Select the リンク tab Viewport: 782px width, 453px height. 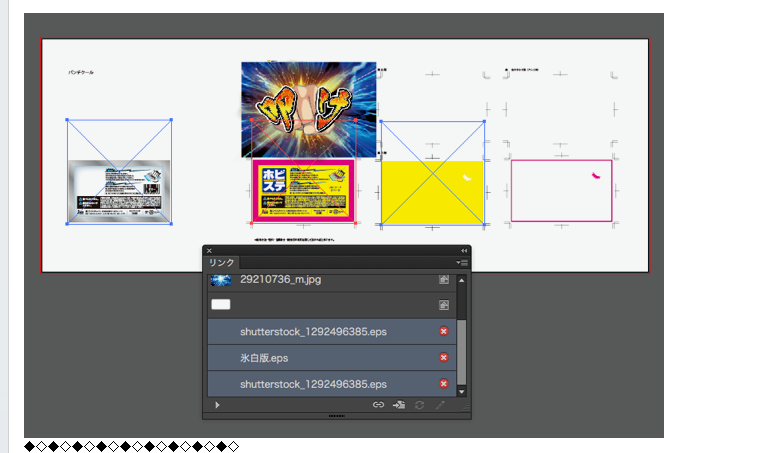pyautogui.click(x=221, y=262)
